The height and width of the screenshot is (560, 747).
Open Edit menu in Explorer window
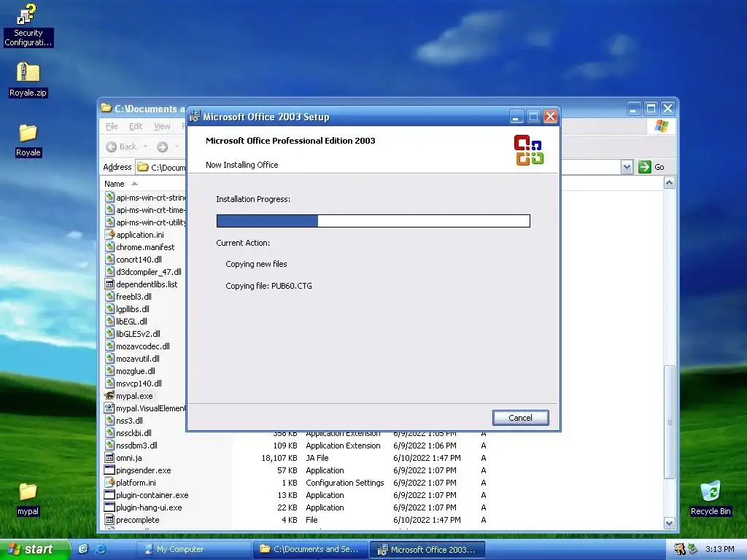(x=136, y=126)
